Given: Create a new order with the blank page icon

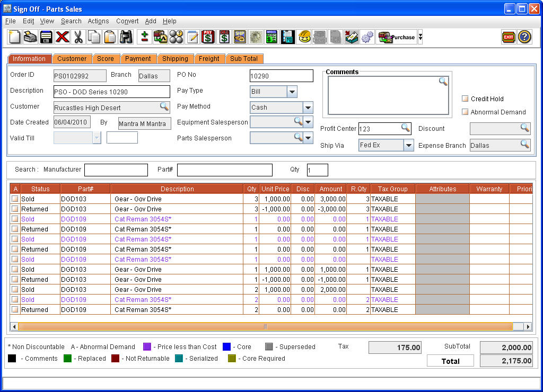Looking at the screenshot, I should (14, 37).
